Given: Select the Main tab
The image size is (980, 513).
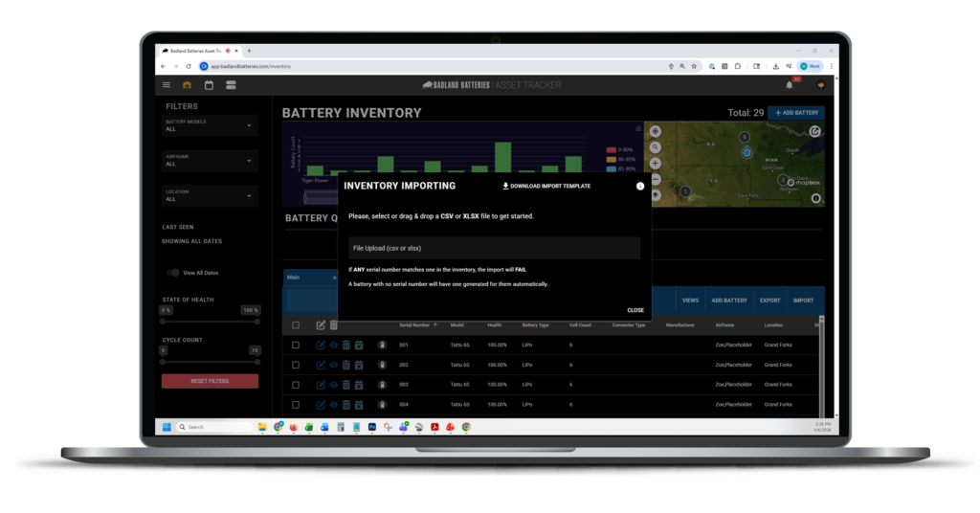Looking at the screenshot, I should [x=293, y=278].
